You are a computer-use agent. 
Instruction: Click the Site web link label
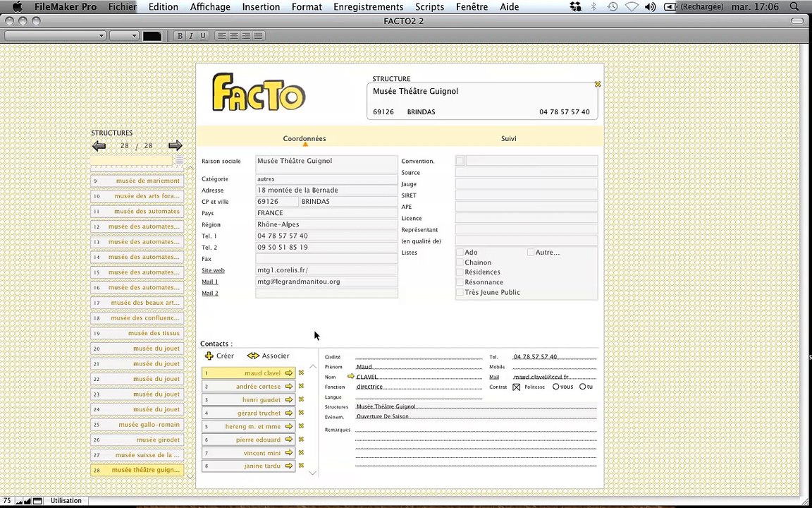pyautogui.click(x=214, y=271)
